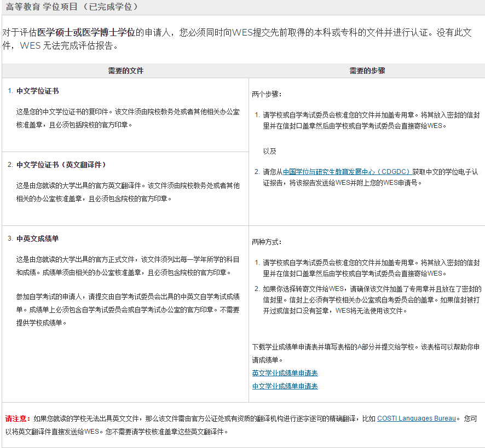This screenshot has height=448, width=485.
Task: Click the 两个步骤 section heading
Action: 266,94
